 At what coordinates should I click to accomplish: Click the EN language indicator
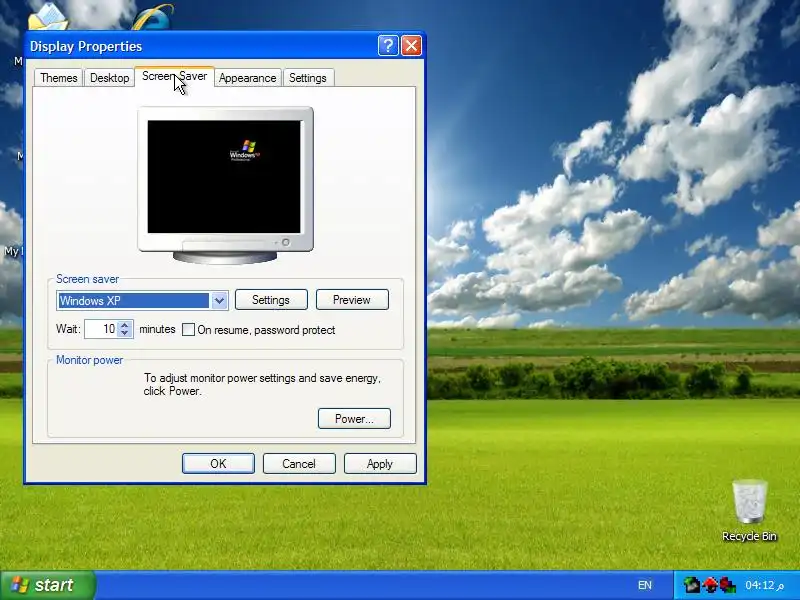pos(644,585)
